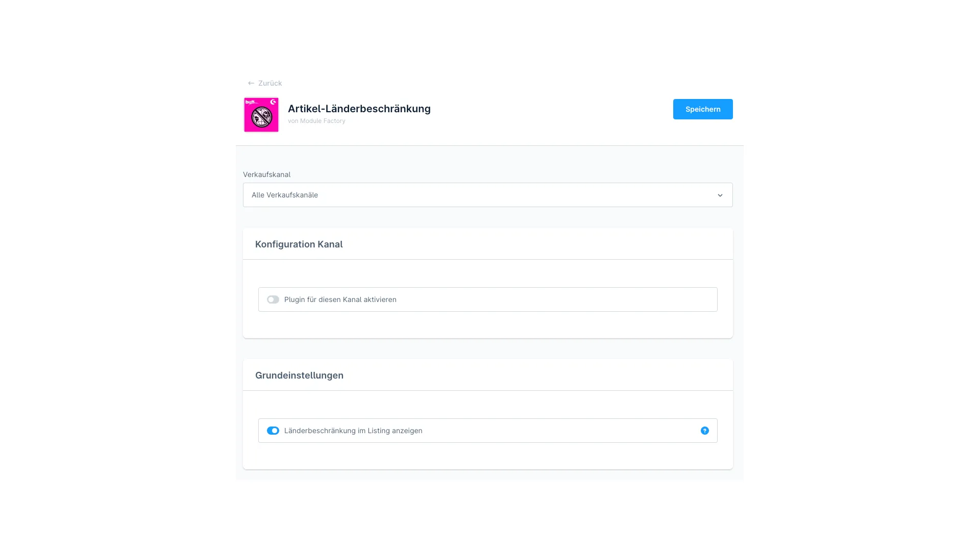Click the switch control in Grundeinstellungen
The height and width of the screenshot is (551, 980).
(273, 431)
